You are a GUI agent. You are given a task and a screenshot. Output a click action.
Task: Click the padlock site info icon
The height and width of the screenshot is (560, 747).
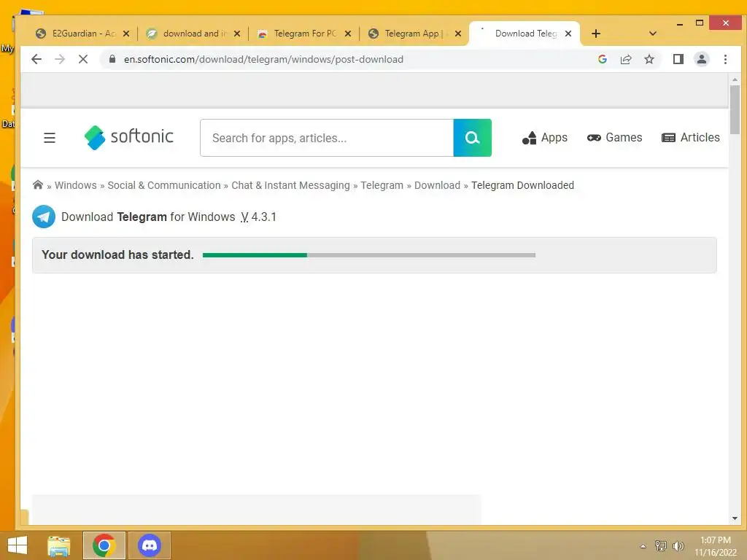tap(112, 59)
